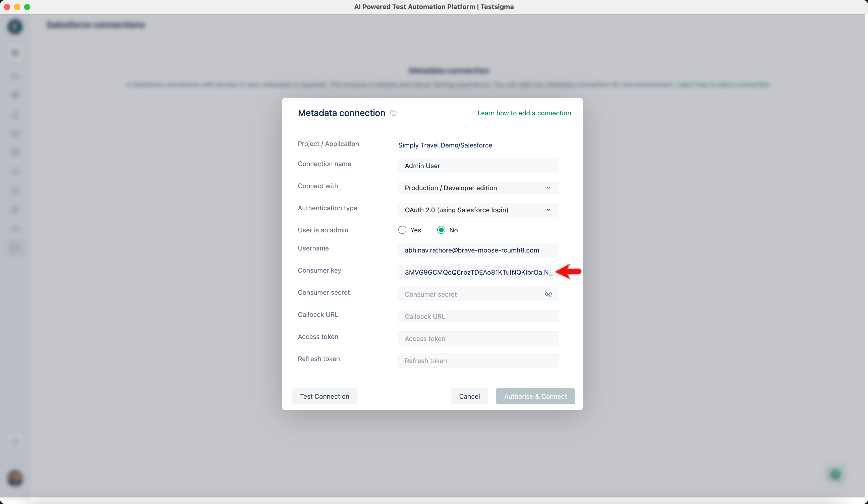868x504 pixels.
Task: Toggle consumer secret visibility eye icon
Action: (548, 294)
